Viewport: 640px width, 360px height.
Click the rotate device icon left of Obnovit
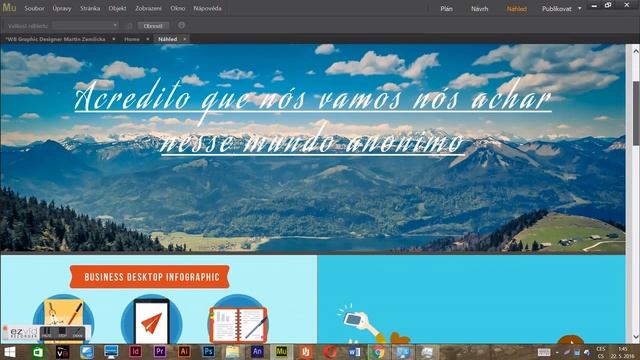(129, 26)
